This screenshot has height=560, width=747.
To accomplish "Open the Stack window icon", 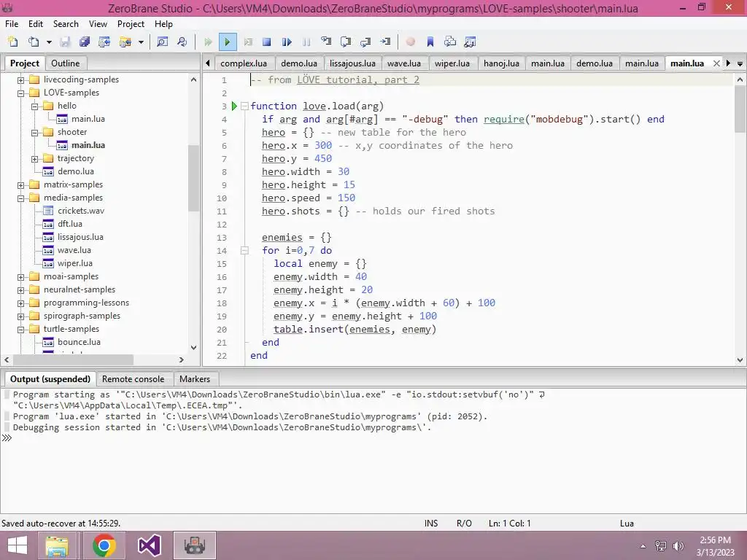I will tap(449, 42).
